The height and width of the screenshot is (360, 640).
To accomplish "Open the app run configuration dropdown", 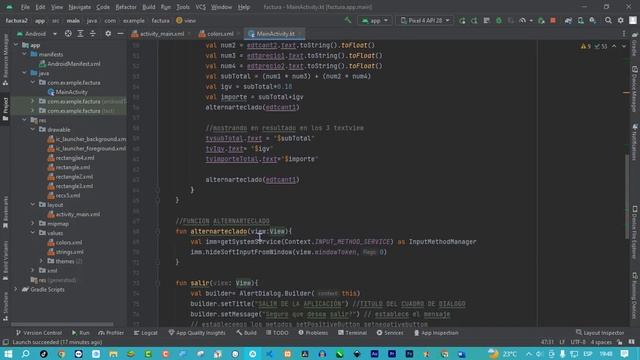I will click(x=375, y=20).
